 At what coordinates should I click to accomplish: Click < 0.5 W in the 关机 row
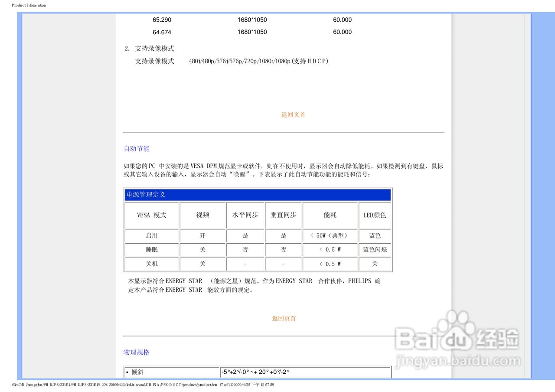[x=330, y=264]
